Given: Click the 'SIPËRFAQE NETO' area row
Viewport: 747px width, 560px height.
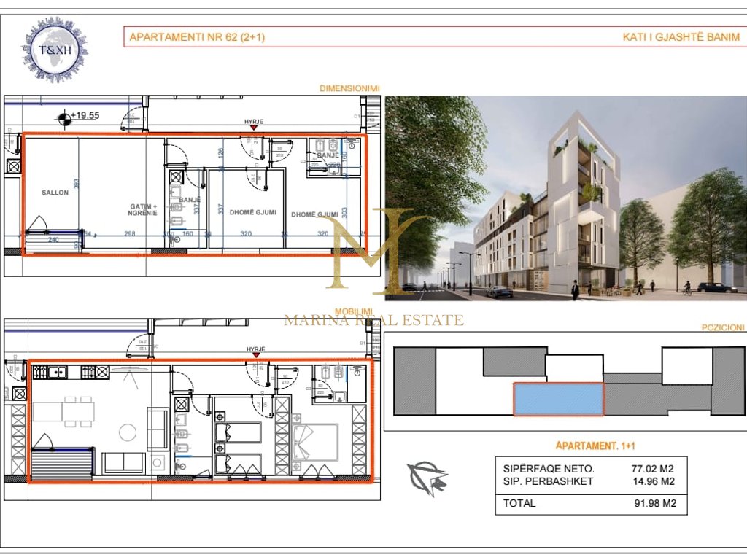Looking at the screenshot, I should click(x=591, y=469).
